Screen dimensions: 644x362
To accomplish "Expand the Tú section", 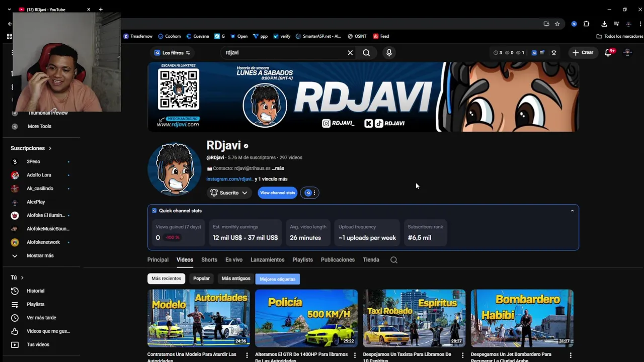I will point(17,278).
